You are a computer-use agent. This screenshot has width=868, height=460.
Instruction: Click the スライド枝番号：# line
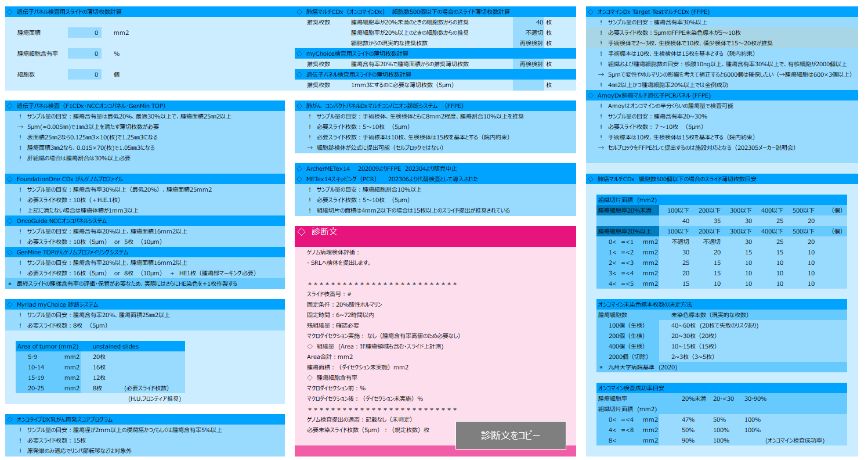click(329, 294)
